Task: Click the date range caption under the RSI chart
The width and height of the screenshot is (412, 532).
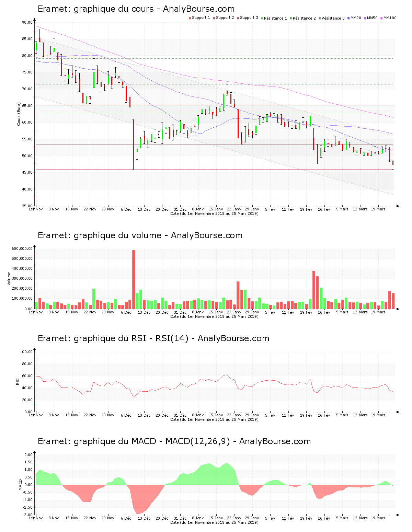Action: (214, 419)
